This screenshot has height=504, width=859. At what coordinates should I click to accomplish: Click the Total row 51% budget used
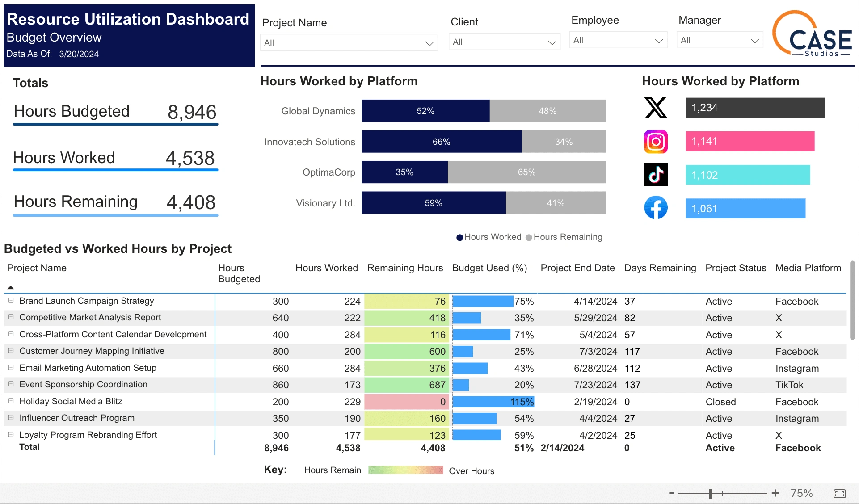(x=524, y=448)
